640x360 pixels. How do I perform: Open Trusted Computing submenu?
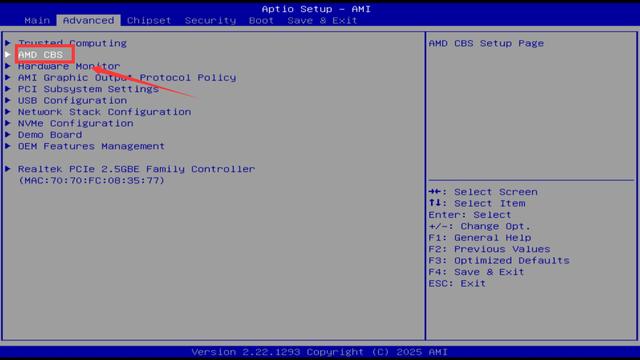[72, 43]
